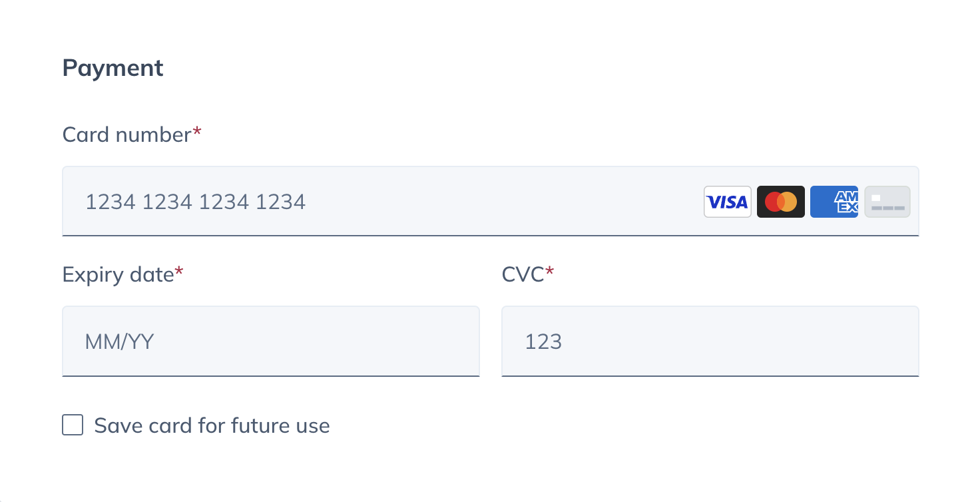Click the grey generic card icon
This screenshot has height=502, width=980.
(887, 202)
